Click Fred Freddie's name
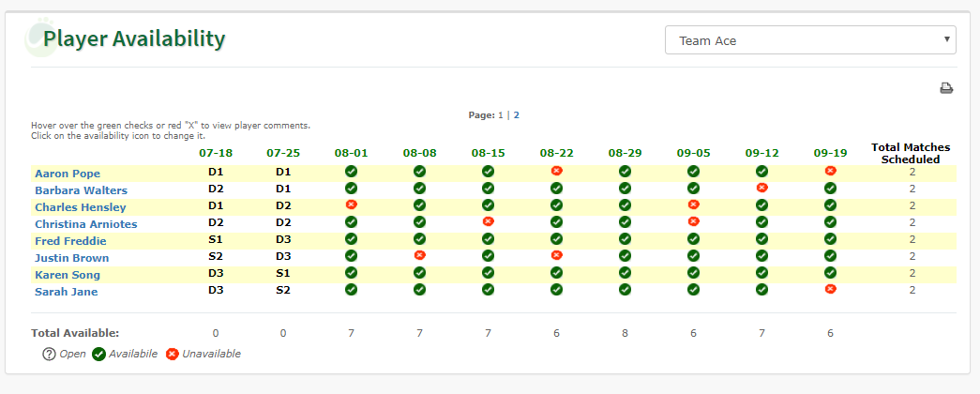980x394 pixels. [x=70, y=241]
